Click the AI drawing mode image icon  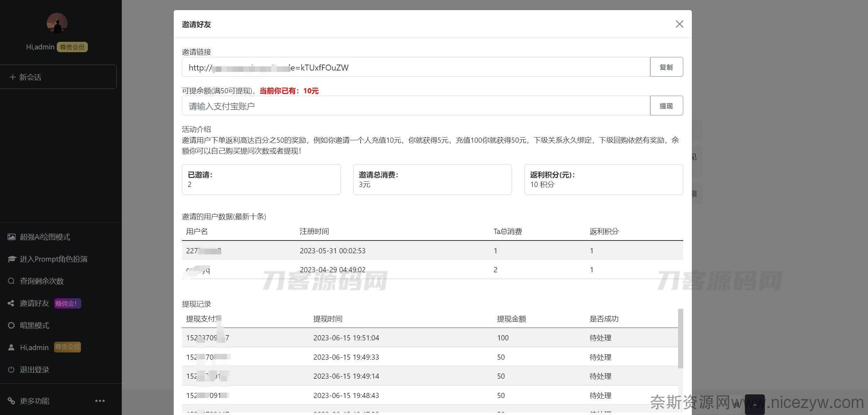[11, 237]
